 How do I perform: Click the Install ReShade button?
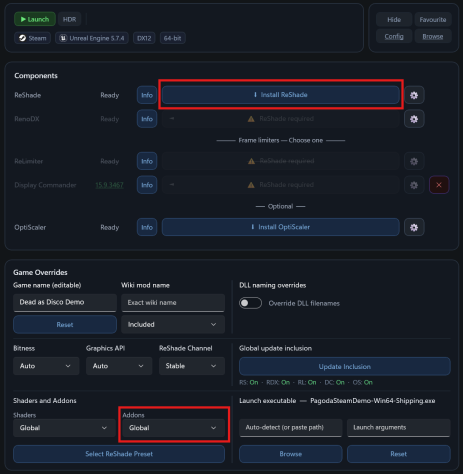(281, 95)
